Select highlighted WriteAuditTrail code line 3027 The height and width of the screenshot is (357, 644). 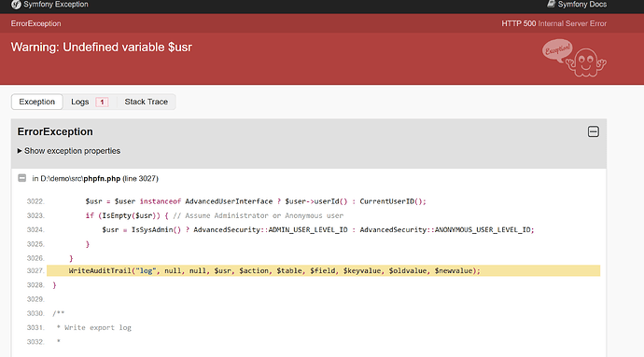(323, 271)
